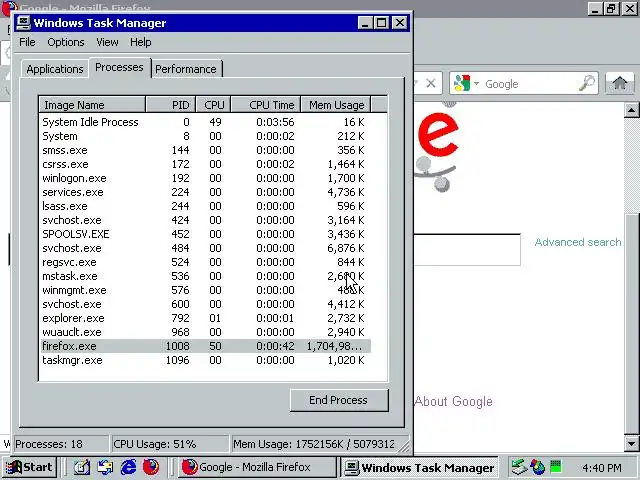The image size is (640, 480).
Task: Open the About Google link
Action: coord(453,402)
